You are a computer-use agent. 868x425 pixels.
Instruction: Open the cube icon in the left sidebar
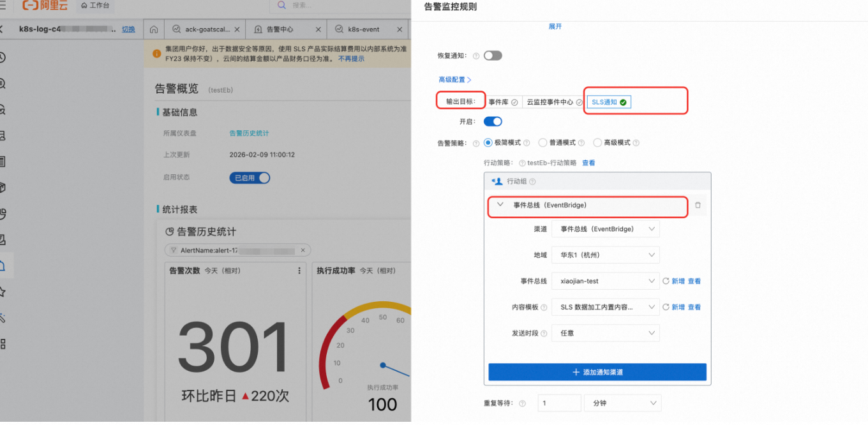[3, 188]
